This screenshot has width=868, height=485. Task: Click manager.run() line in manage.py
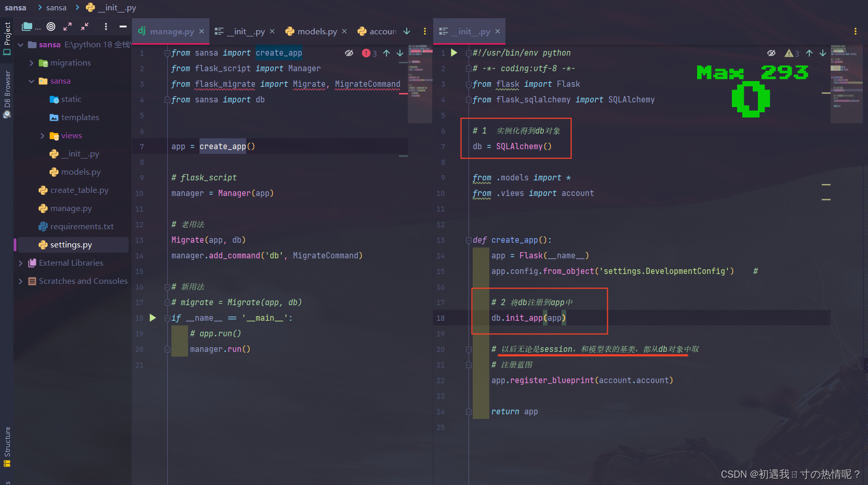(220, 349)
